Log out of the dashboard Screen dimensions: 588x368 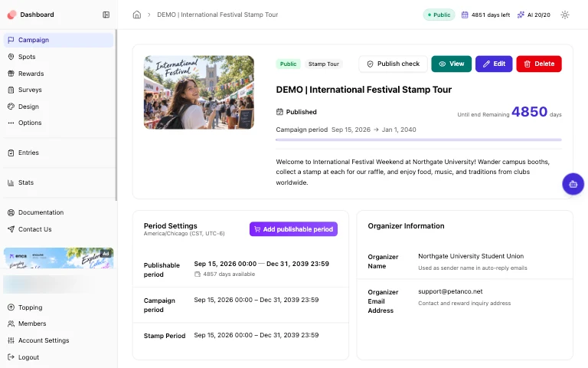pyautogui.click(x=58, y=357)
